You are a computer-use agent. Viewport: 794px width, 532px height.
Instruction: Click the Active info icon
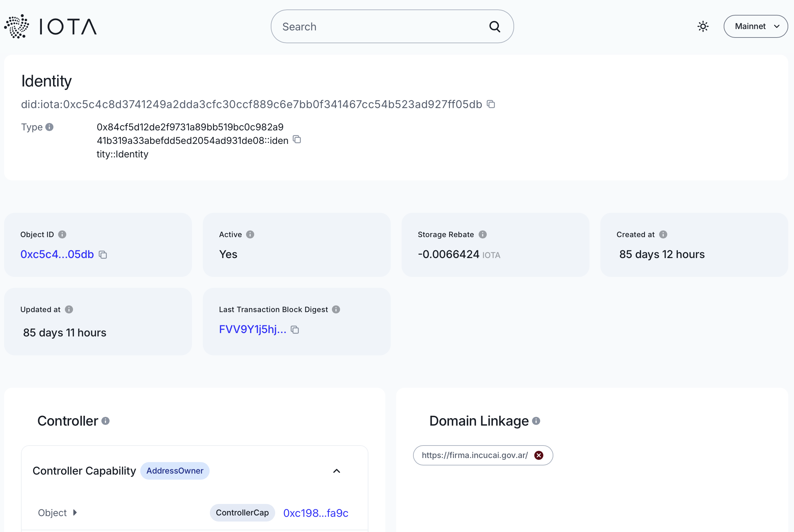click(250, 234)
